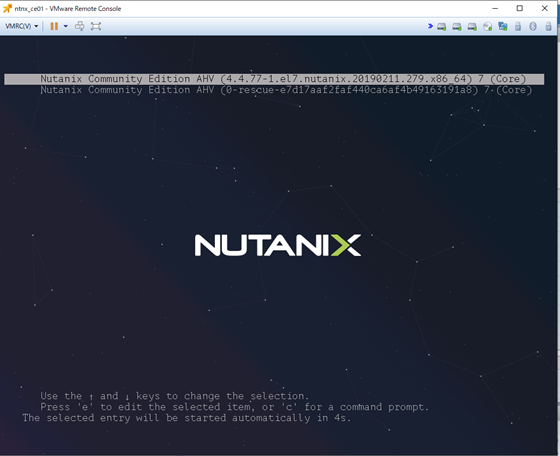Pause the virtual machine with the pause icon
Image resolution: width=560 pixels, height=456 pixels.
pos(54,26)
